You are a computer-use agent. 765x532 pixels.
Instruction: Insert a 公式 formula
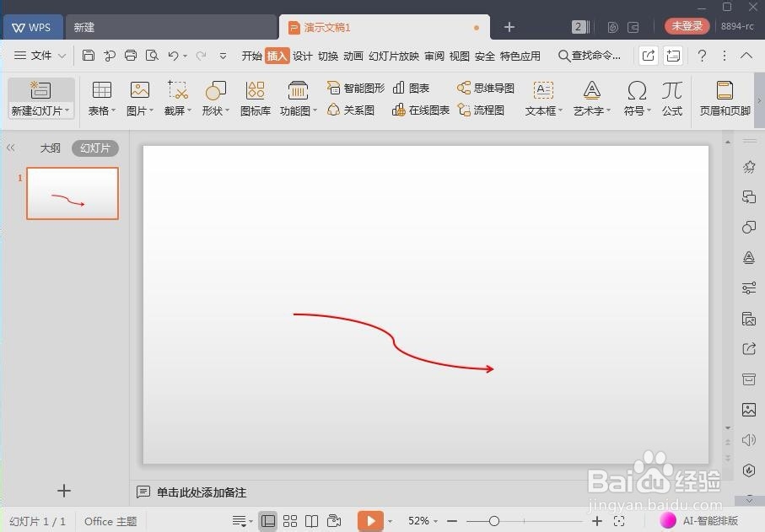pyautogui.click(x=672, y=99)
